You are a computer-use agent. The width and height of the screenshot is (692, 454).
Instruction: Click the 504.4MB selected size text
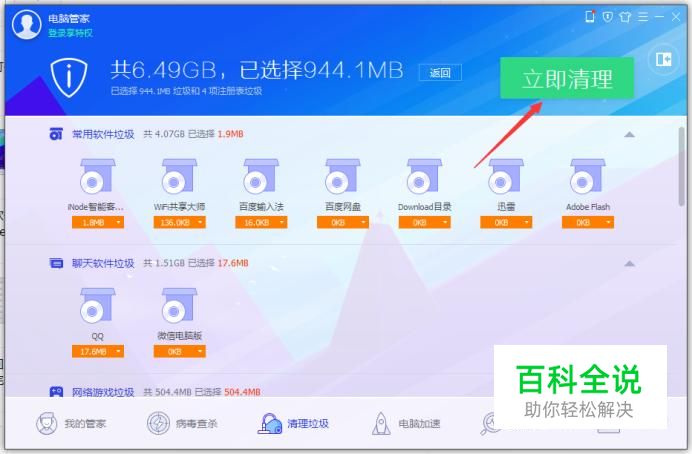pos(242,392)
